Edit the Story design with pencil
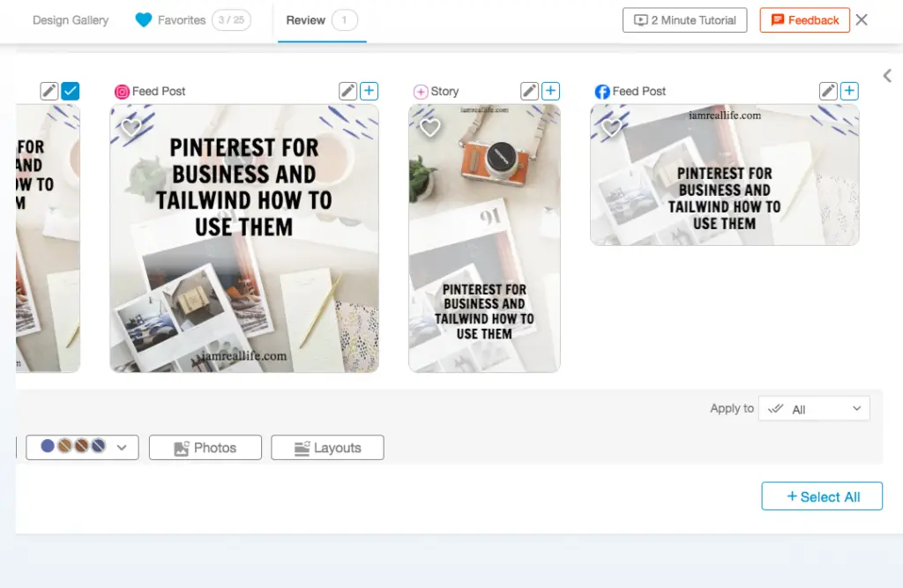This screenshot has height=588, width=903. tap(529, 91)
